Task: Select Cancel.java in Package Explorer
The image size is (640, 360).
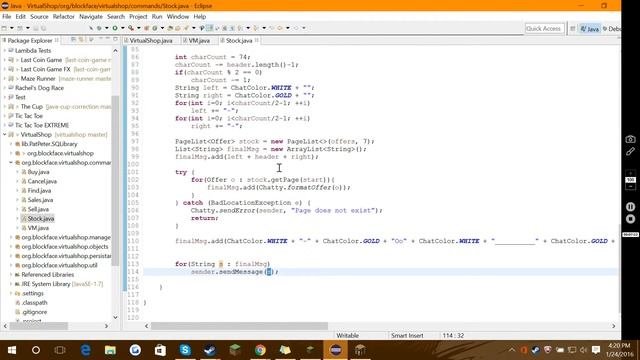Action: point(42,181)
